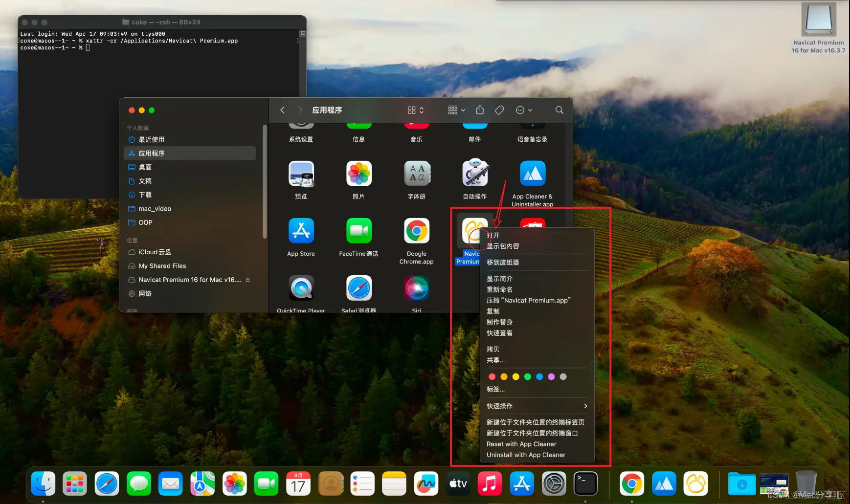The image size is (850, 504).
Task: Click the Finder share toolbar icon
Action: 480,110
